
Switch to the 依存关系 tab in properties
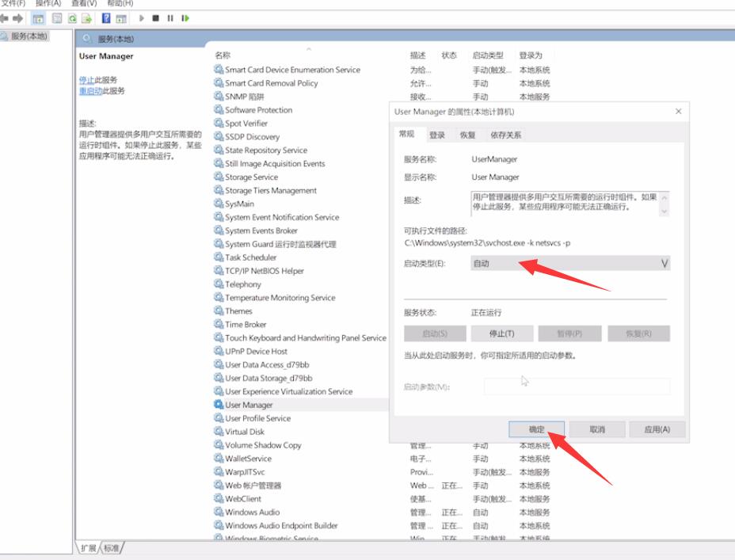506,135
